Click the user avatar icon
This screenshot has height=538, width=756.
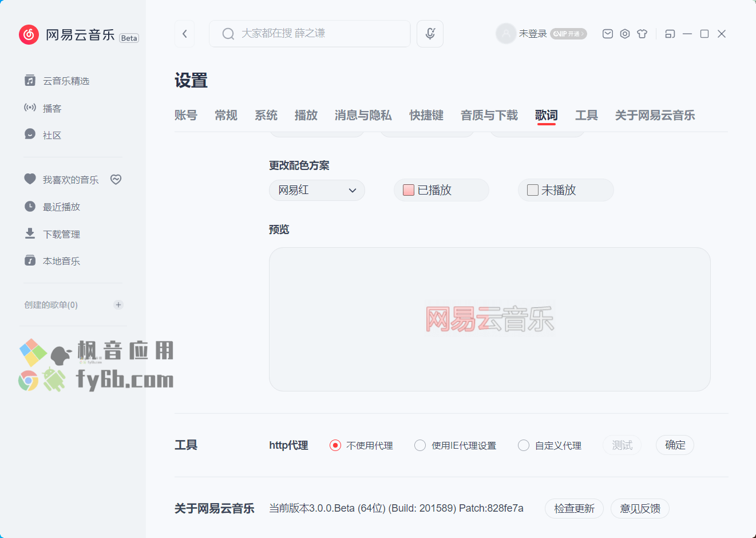pos(505,34)
